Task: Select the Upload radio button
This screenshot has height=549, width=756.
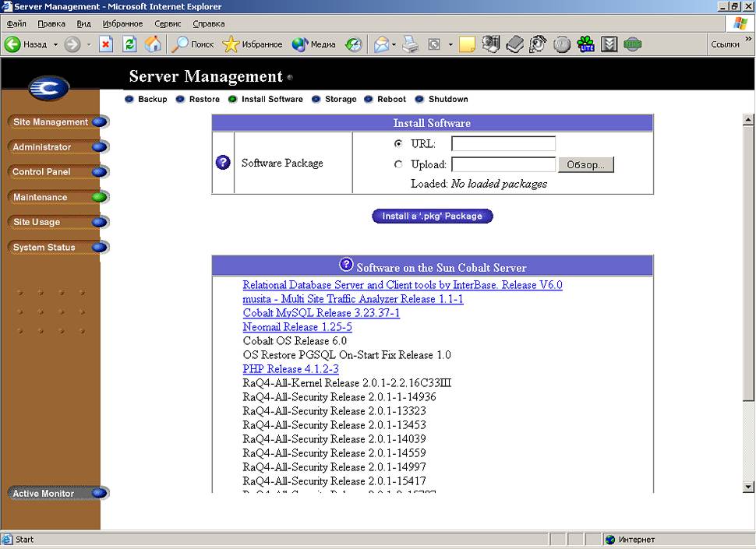Action: click(398, 164)
